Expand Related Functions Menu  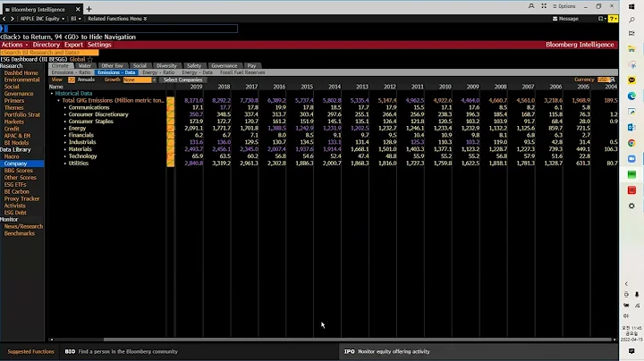click(x=117, y=19)
